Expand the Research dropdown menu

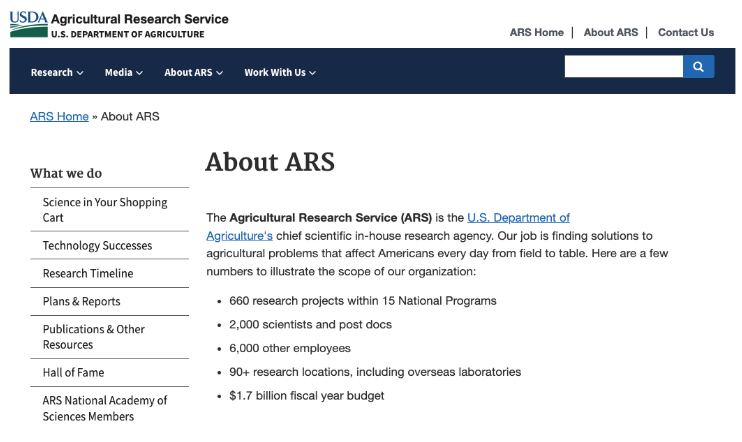click(x=57, y=73)
